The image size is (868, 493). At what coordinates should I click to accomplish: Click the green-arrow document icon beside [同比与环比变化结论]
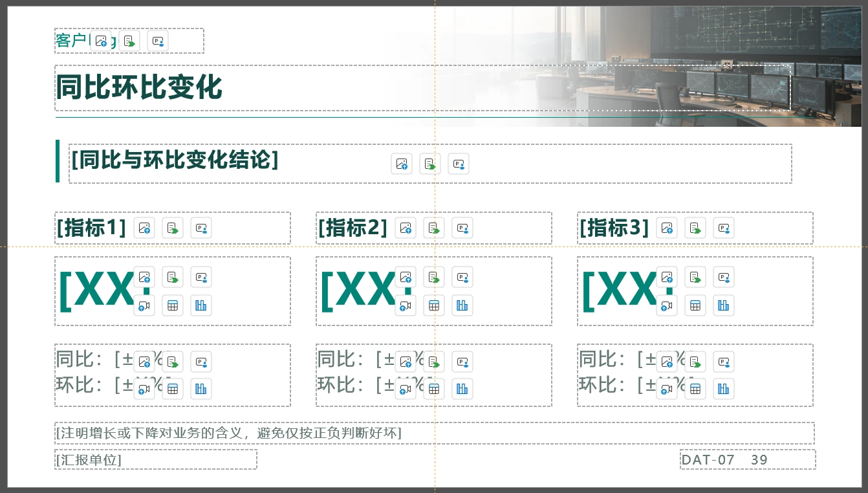click(x=430, y=164)
